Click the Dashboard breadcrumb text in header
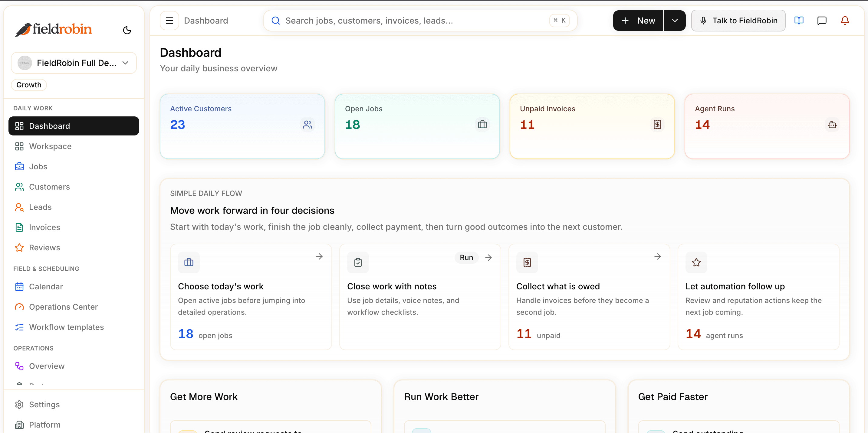The width and height of the screenshot is (868, 433). (x=206, y=21)
